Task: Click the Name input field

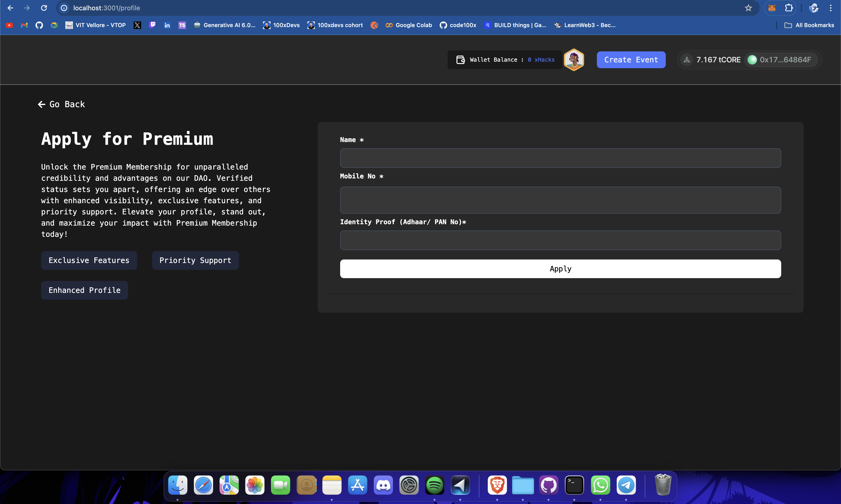Action: click(560, 158)
